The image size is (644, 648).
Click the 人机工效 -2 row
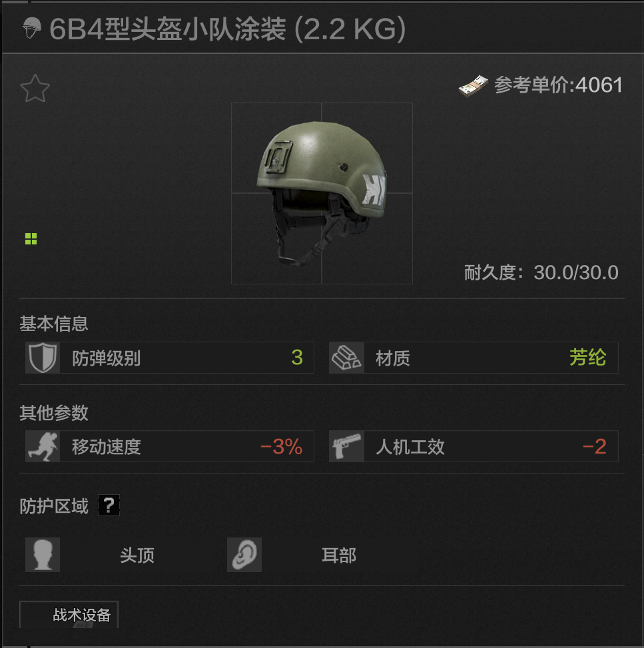coord(474,446)
